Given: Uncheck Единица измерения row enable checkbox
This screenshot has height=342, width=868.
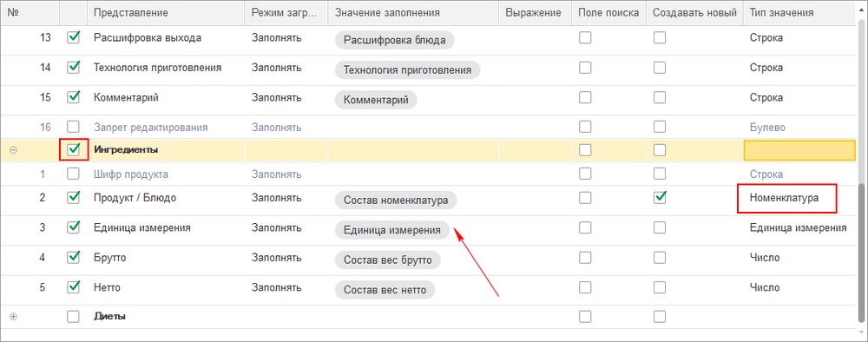Looking at the screenshot, I should (73, 227).
